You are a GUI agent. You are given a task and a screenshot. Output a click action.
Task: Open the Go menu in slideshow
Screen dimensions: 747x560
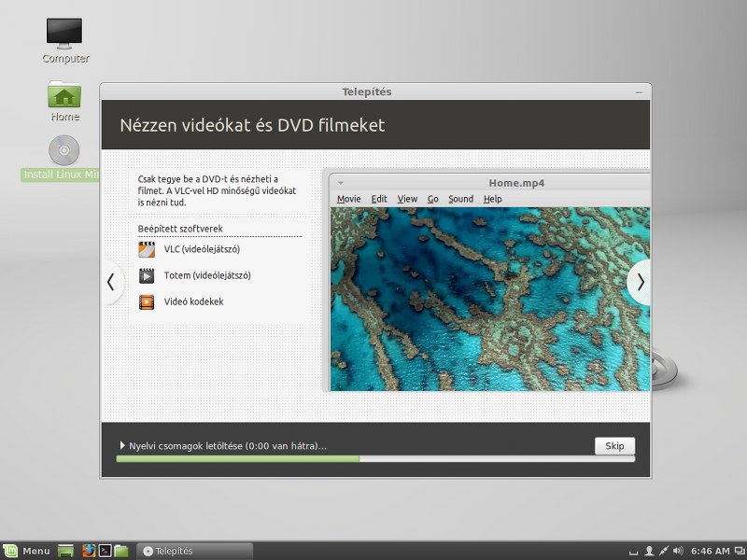coord(432,199)
